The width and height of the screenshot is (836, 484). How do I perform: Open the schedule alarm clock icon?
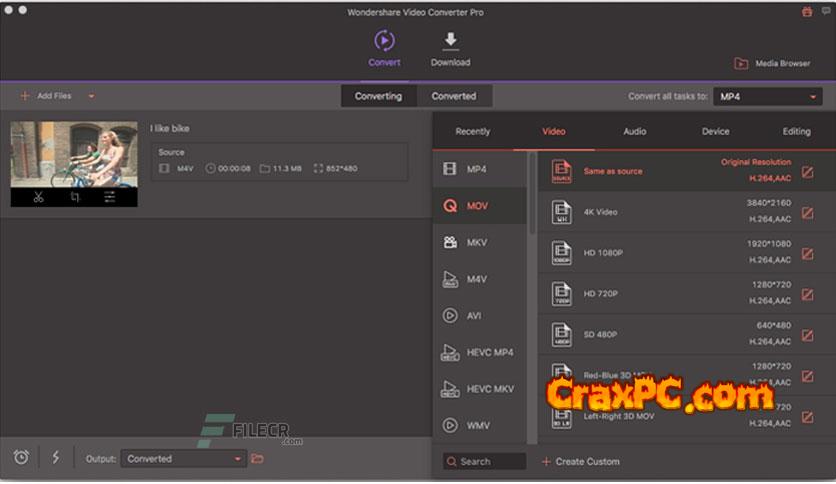pyautogui.click(x=21, y=457)
